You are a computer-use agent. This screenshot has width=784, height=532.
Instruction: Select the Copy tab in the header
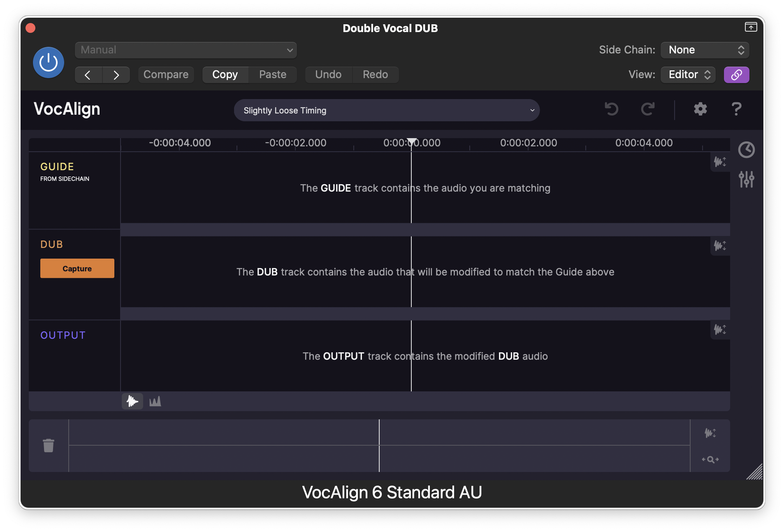point(225,74)
